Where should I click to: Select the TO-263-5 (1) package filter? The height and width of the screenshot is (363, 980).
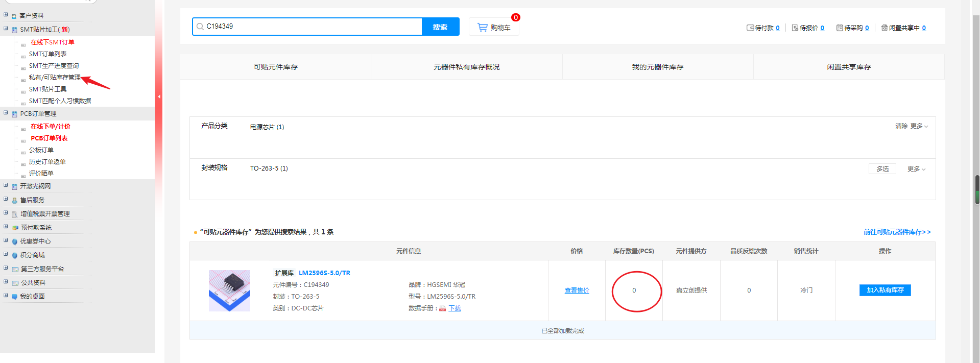click(269, 168)
